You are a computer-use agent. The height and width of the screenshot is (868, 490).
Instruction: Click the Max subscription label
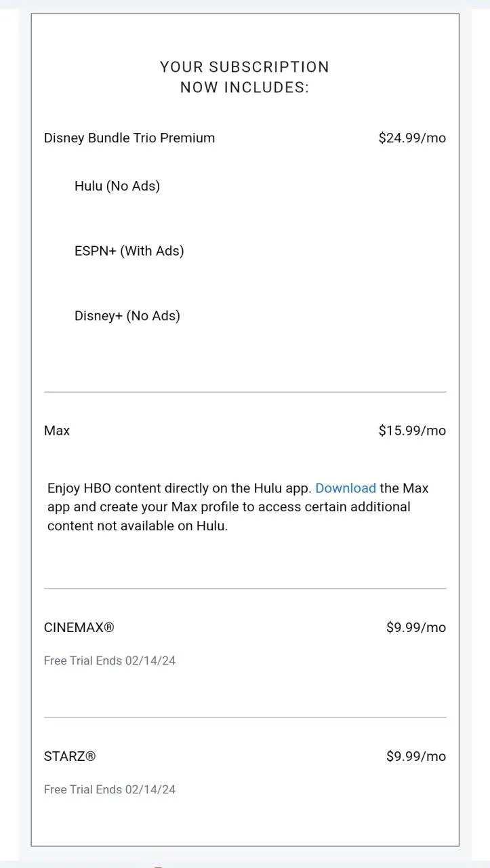pyautogui.click(x=57, y=431)
